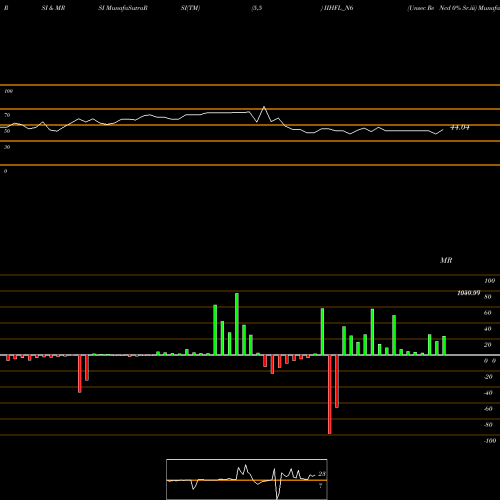Click the -100 label on MR axis
The width and height of the screenshot is (500, 500).
(x=490, y=441)
